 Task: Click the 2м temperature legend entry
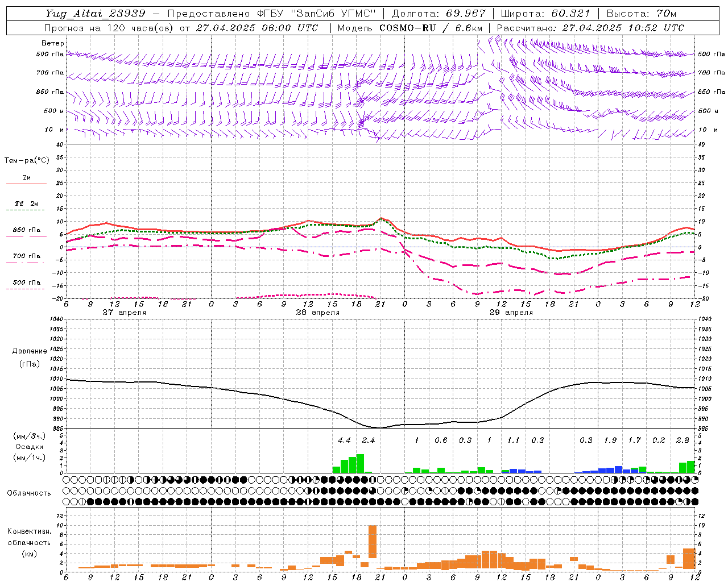[x=26, y=180]
